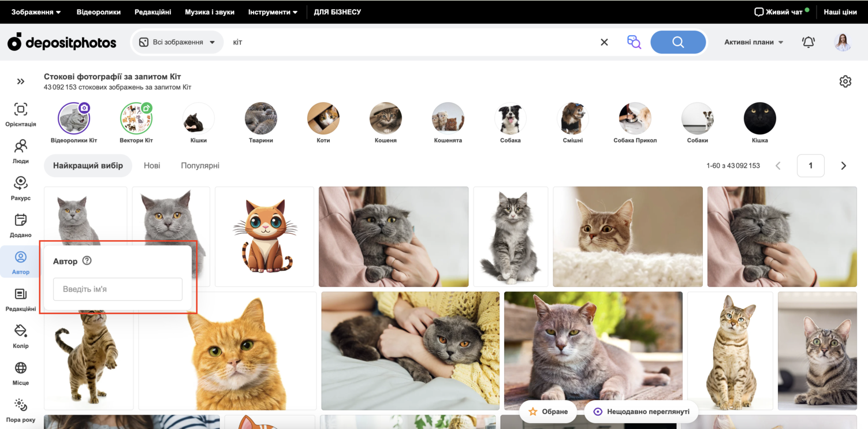Open Тварини related category
This screenshot has height=429, width=868.
(x=261, y=123)
